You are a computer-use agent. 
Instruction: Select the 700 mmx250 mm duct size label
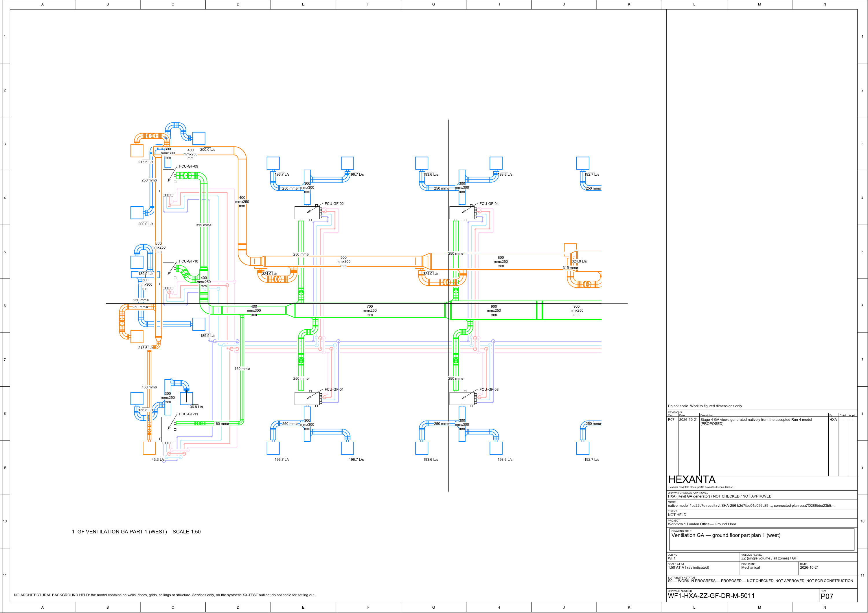pos(369,311)
